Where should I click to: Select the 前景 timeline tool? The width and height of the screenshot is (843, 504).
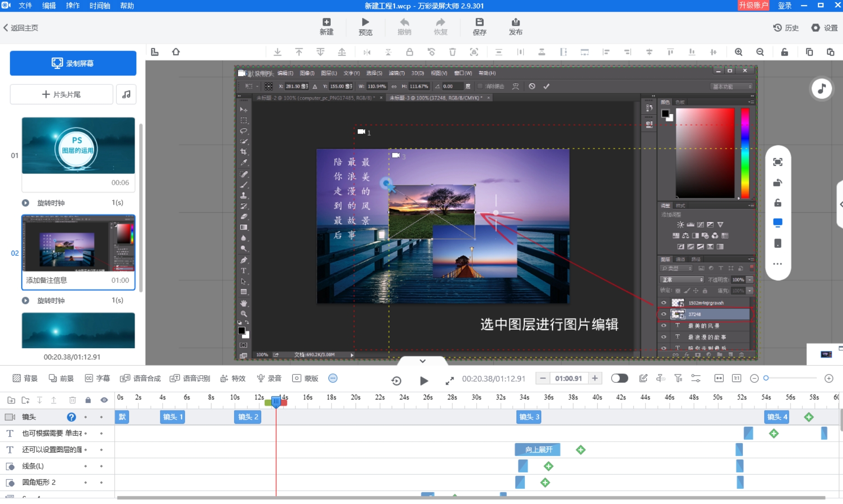click(x=61, y=378)
